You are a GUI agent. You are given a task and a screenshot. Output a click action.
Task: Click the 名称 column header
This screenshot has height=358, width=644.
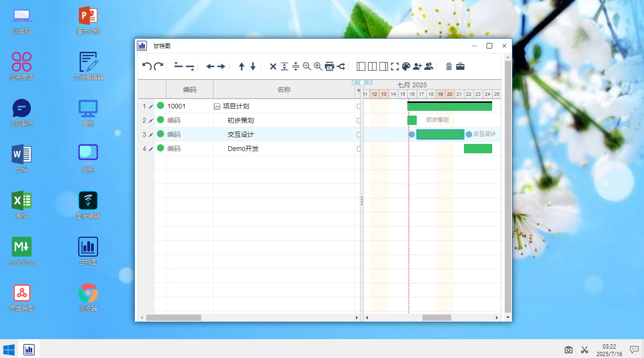[284, 89]
